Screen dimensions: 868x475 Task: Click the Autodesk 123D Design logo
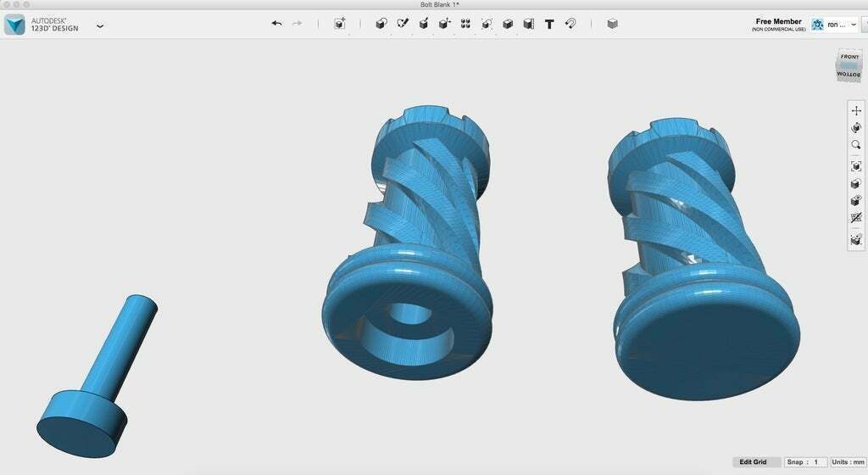(14, 25)
